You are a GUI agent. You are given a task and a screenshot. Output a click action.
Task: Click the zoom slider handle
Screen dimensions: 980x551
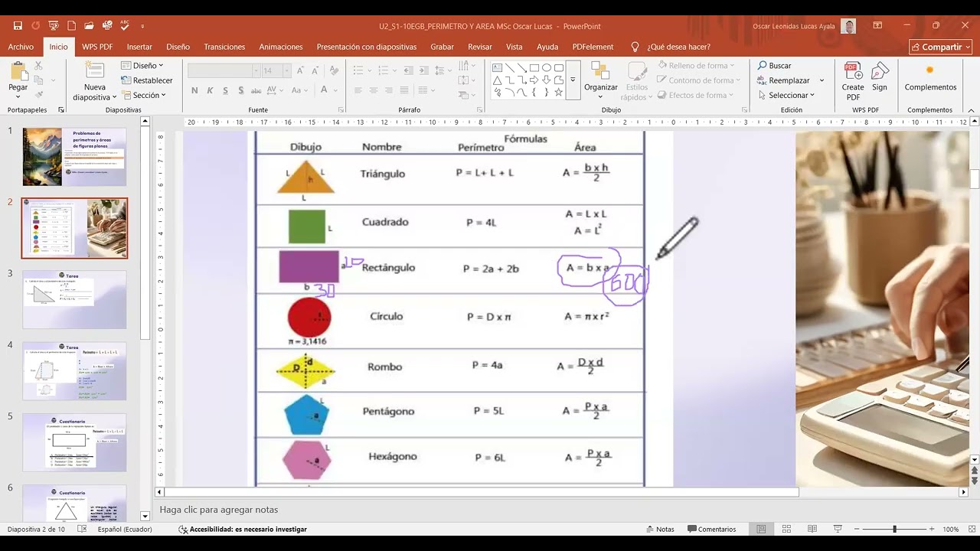pos(894,529)
